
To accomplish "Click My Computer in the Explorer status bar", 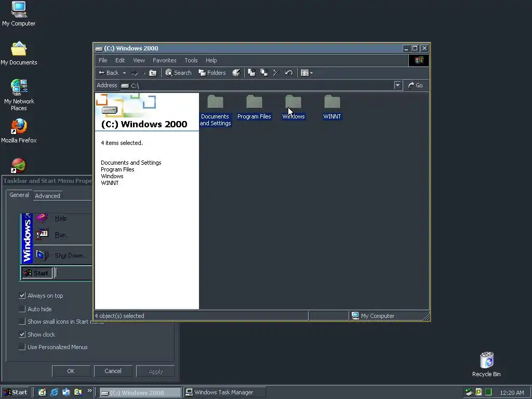I will [373, 316].
